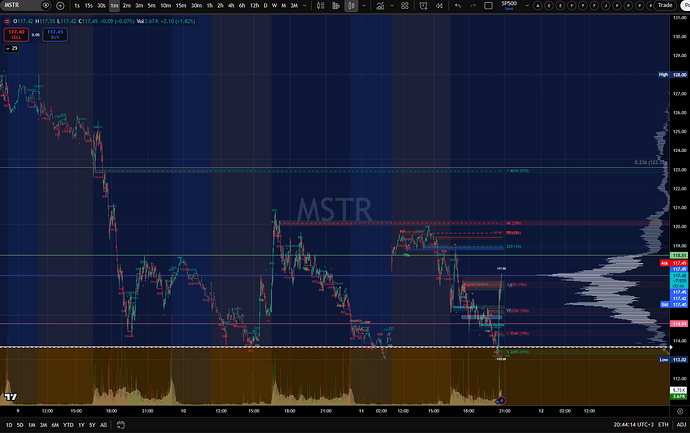690x433 pixels.
Task: Select the 6M date range
Action: 55,425
